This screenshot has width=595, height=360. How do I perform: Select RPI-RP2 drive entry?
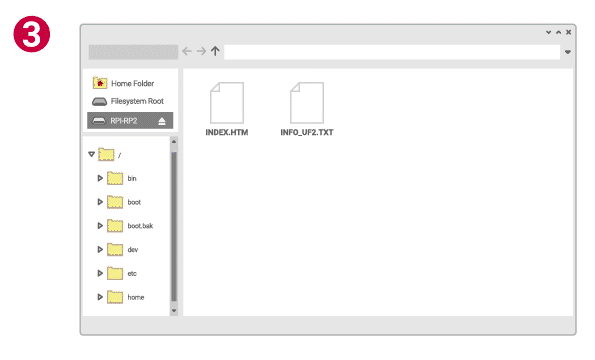[130, 121]
